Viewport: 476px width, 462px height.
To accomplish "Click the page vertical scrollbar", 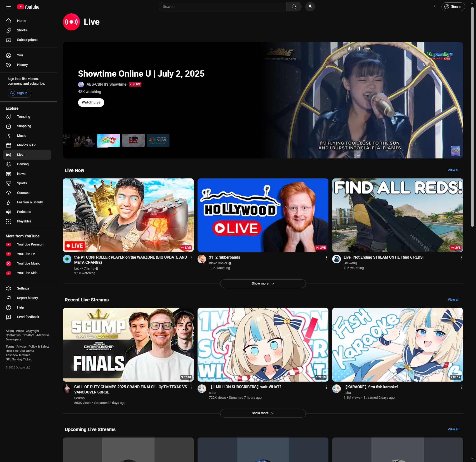I will (472, 117).
